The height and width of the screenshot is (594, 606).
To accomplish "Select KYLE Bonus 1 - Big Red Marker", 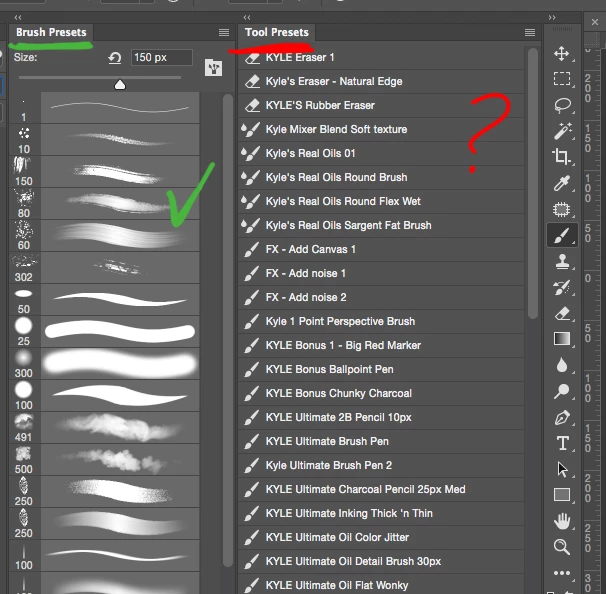I will click(x=381, y=345).
